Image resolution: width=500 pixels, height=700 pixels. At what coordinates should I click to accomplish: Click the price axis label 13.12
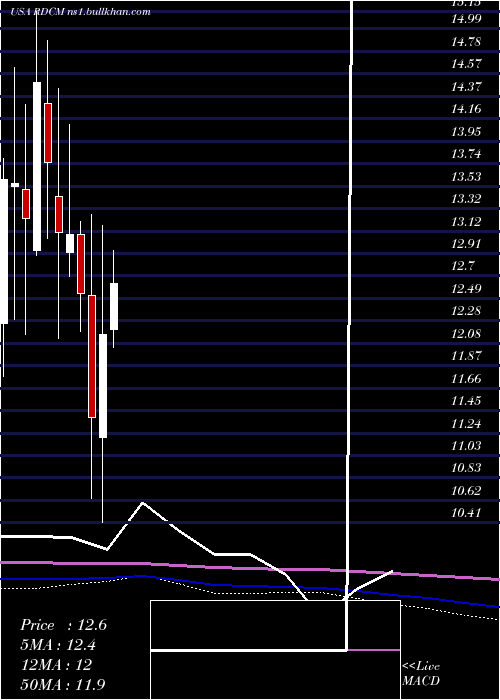[x=466, y=222]
